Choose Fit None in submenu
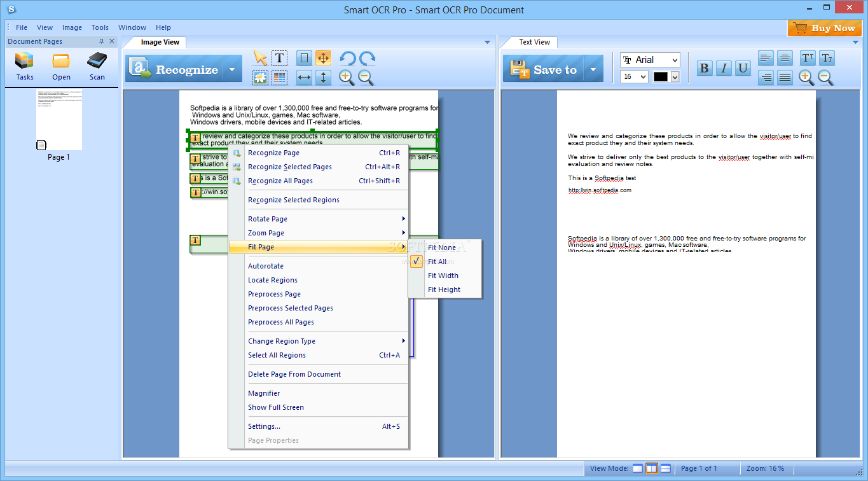 coord(445,247)
